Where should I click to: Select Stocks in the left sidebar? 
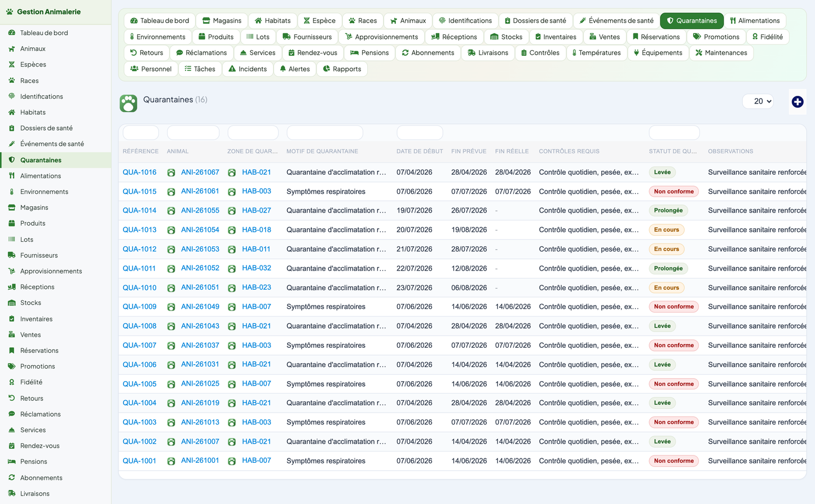(x=30, y=303)
